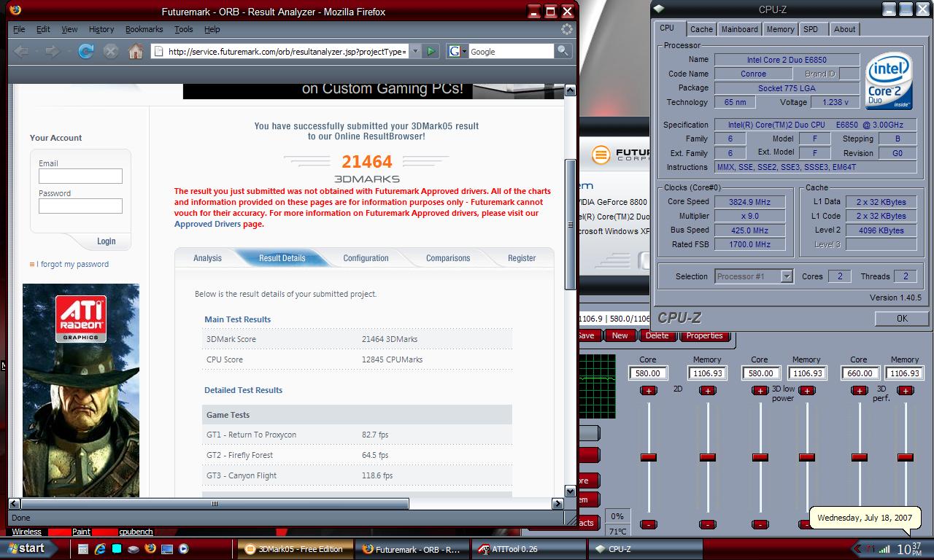Screen dimensions: 934x560
Task: Launch Firefox from the quick launch bar
Action: pyautogui.click(x=150, y=548)
